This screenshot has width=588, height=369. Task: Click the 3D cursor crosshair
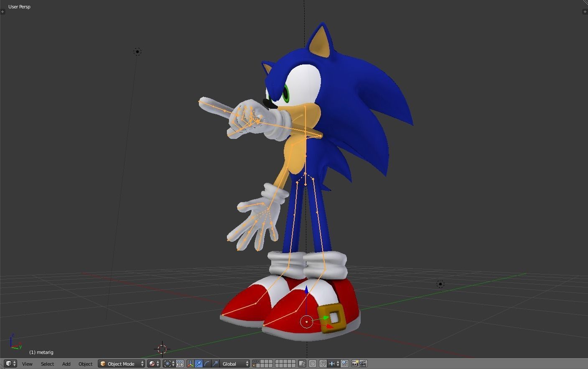coord(162,348)
